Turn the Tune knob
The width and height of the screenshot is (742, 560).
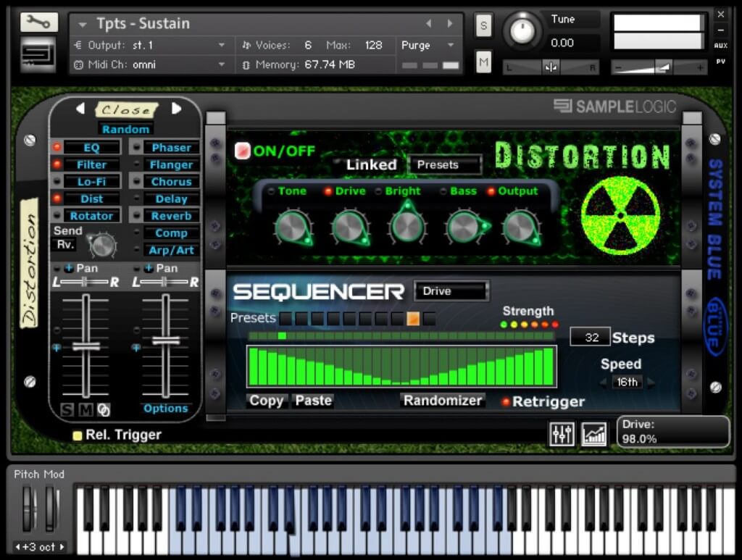(x=522, y=31)
